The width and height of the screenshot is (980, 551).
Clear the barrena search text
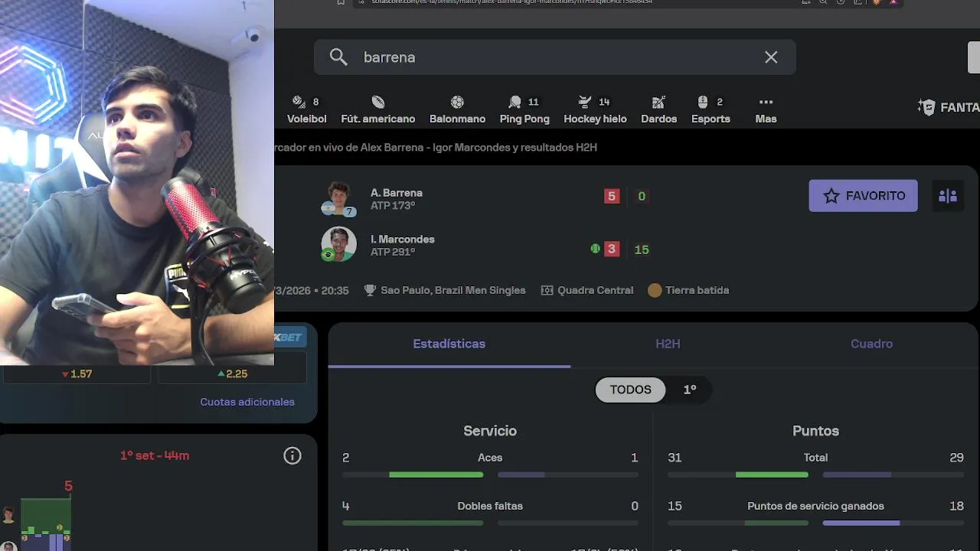771,57
